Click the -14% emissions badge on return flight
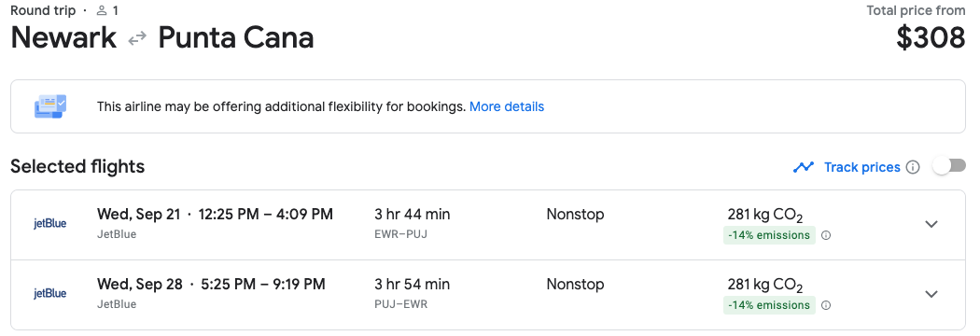 tap(769, 305)
